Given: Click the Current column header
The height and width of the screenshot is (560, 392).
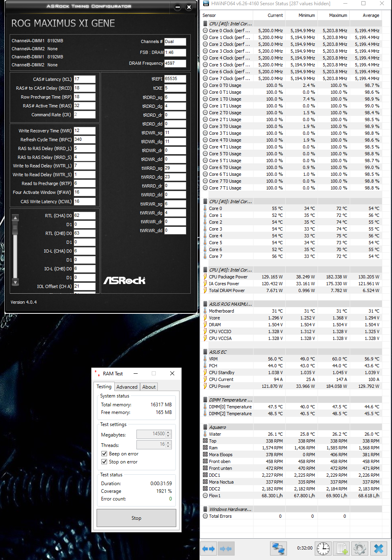Looking at the screenshot, I should click(269, 15).
